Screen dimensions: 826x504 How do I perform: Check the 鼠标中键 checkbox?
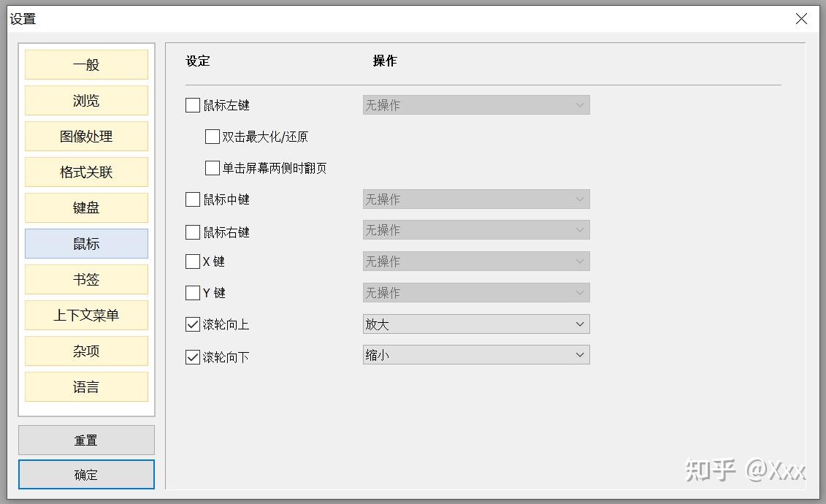click(x=192, y=199)
